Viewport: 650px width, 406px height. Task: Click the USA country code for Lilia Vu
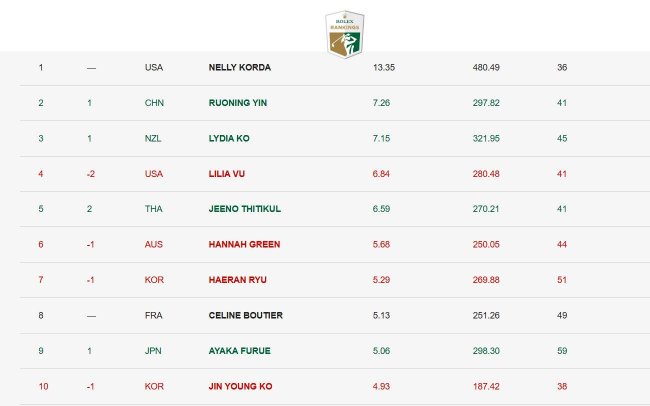(x=153, y=173)
